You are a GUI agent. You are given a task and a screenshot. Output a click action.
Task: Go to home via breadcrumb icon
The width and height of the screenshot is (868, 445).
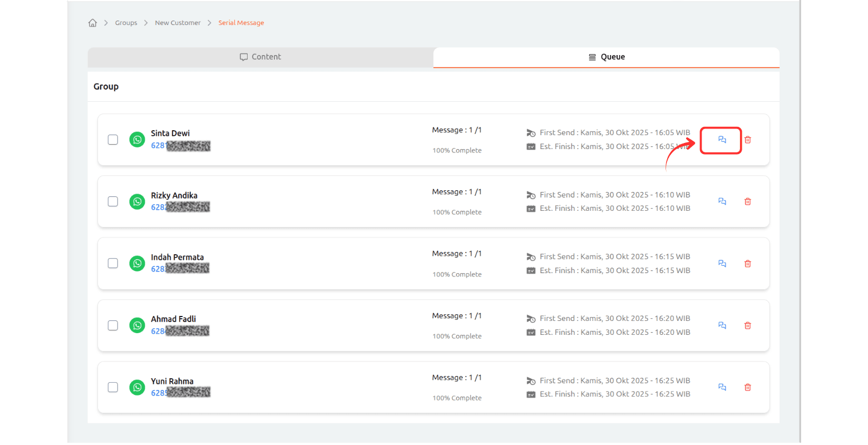pyautogui.click(x=92, y=23)
